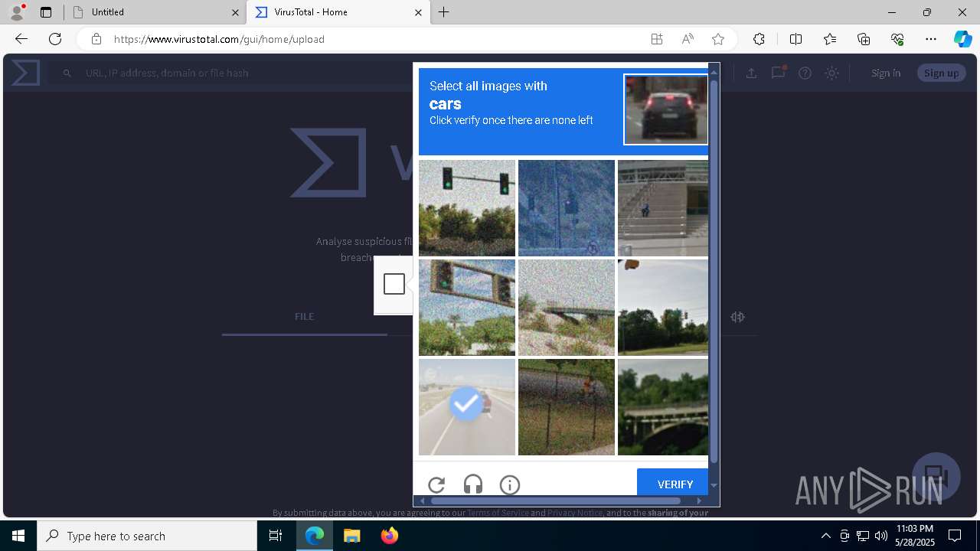Screen dimensions: 980x551
Task: Click the Sign in link
Action: pyautogui.click(x=886, y=73)
